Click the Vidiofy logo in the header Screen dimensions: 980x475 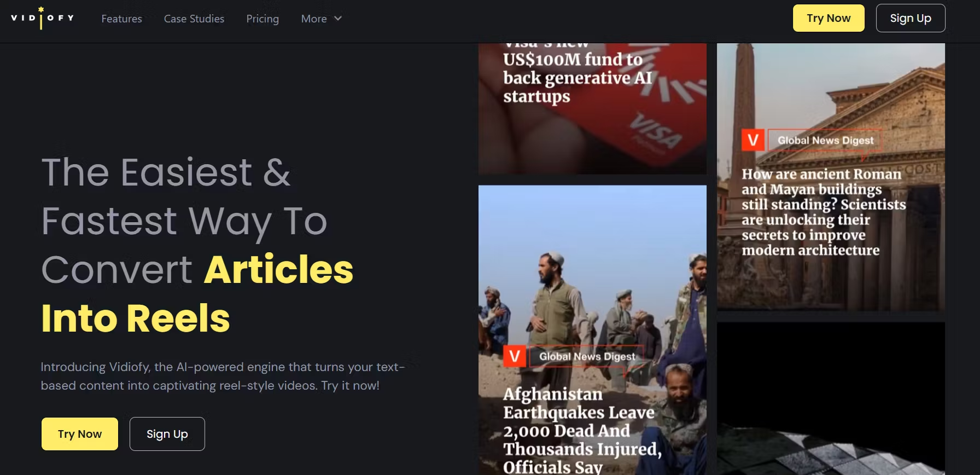(42, 18)
